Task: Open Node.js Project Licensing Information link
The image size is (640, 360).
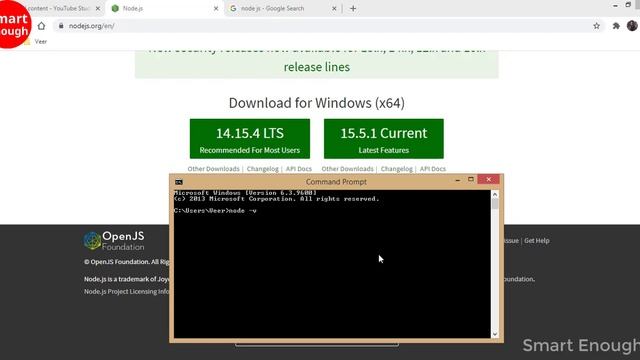Action: pyautogui.click(x=127, y=291)
